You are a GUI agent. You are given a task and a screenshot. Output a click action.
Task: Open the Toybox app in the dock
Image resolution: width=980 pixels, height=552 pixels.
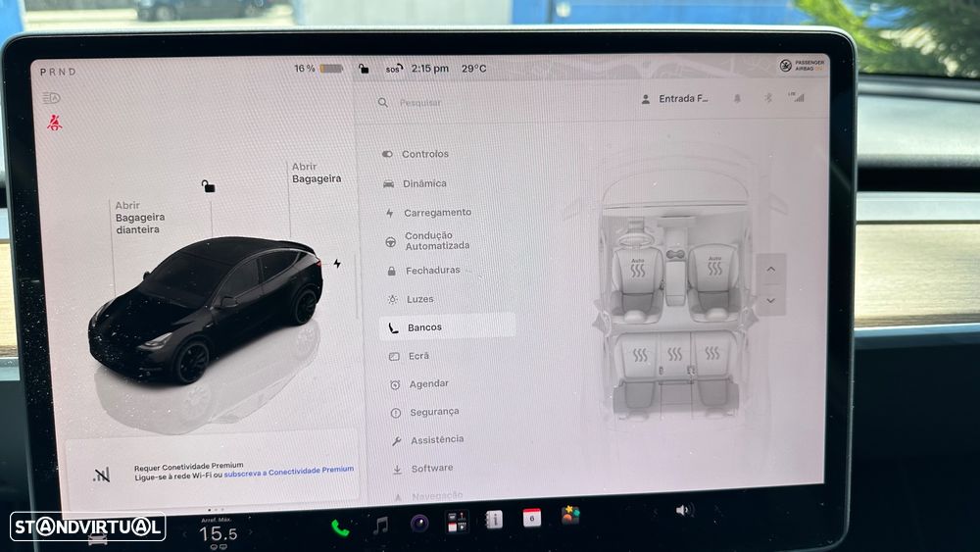pos(570,515)
